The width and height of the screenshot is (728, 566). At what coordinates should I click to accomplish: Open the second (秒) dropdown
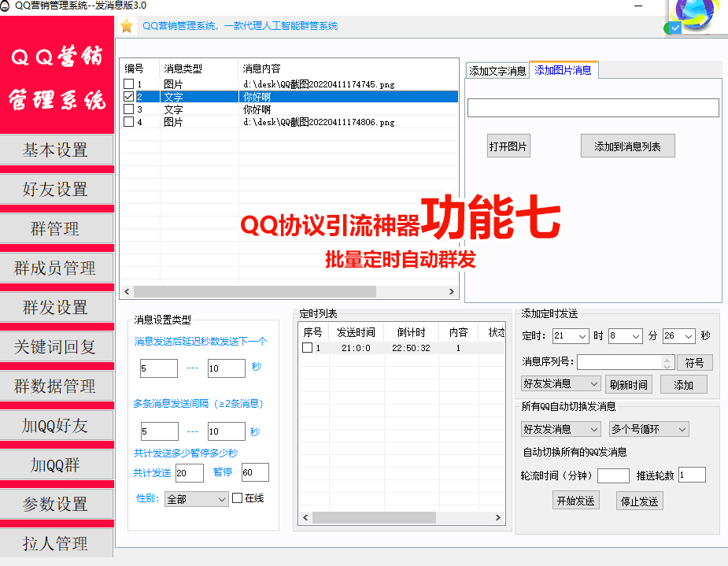(689, 336)
